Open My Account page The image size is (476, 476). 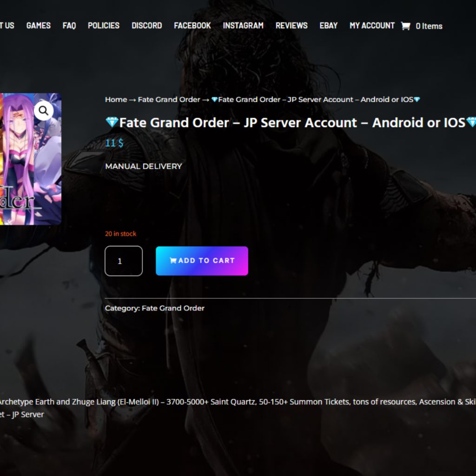372,26
